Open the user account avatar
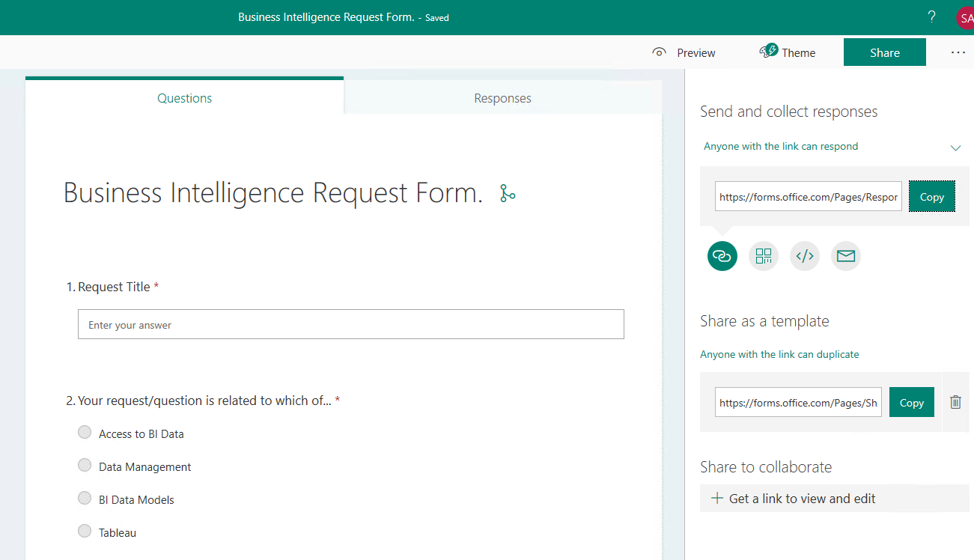The width and height of the screenshot is (974, 560). [x=965, y=17]
